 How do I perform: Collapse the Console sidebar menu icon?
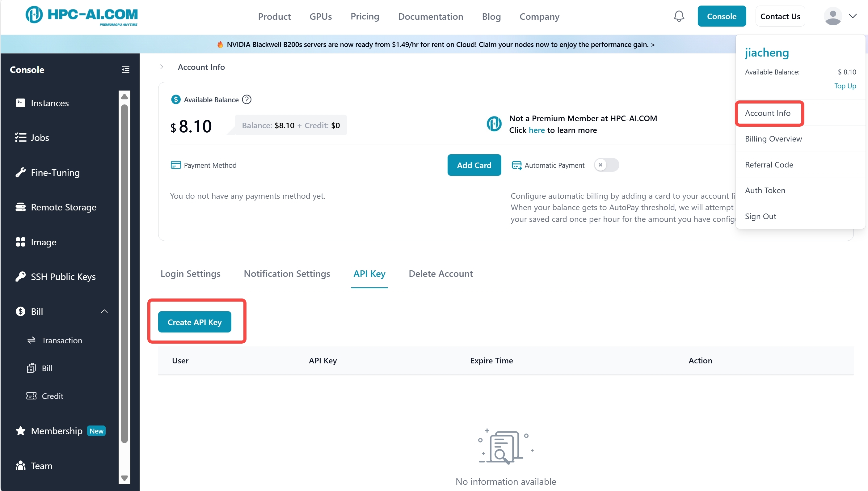point(125,70)
